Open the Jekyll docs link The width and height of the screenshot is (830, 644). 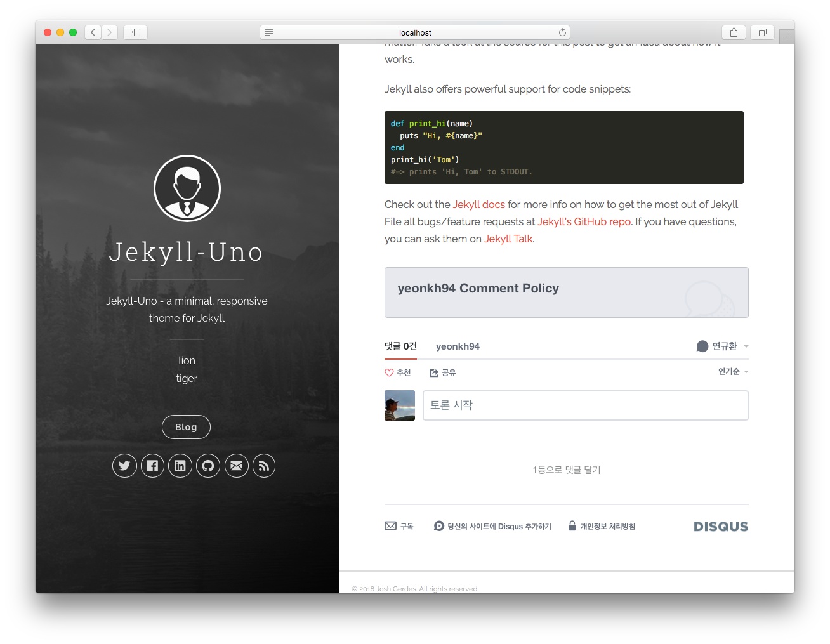pos(479,204)
